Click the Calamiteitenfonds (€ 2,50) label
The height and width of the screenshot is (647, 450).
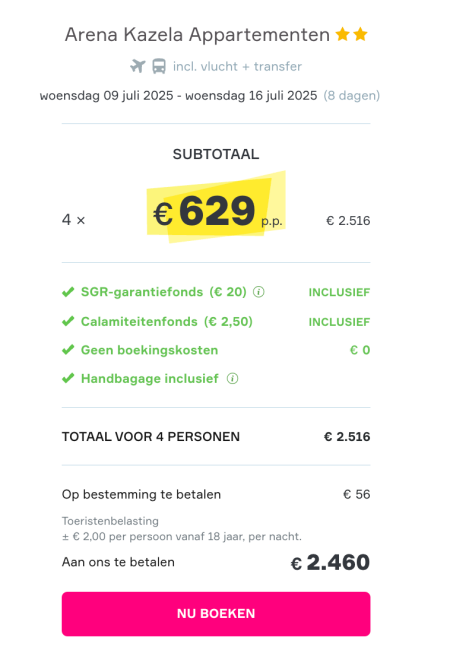point(167,321)
